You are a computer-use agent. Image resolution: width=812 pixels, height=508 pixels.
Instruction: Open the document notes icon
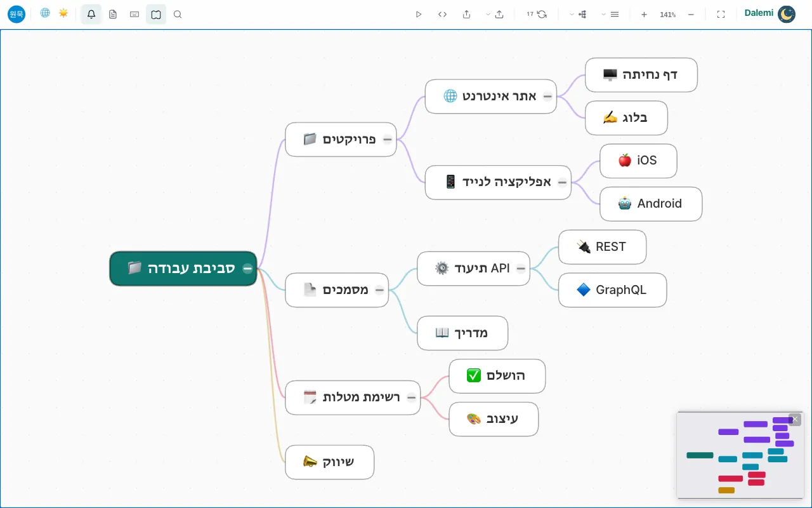point(113,14)
